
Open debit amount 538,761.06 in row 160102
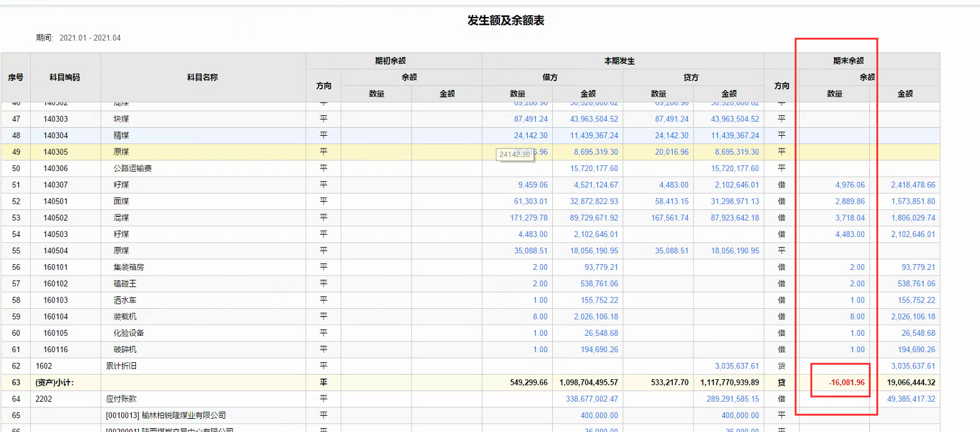tap(599, 283)
